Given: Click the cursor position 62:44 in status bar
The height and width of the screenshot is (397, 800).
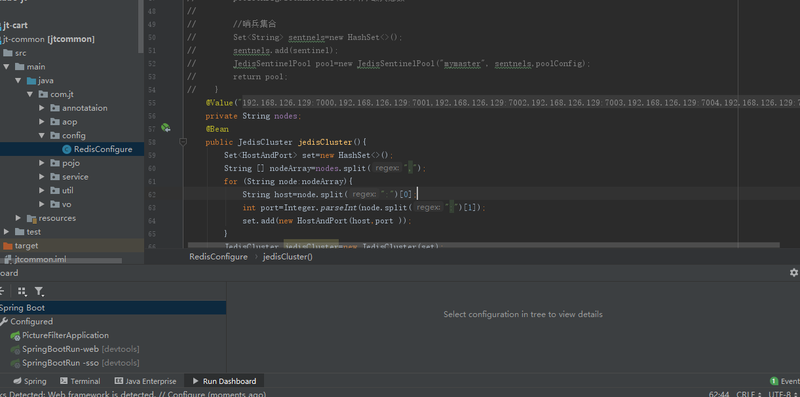Looking at the screenshot, I should (x=719, y=394).
